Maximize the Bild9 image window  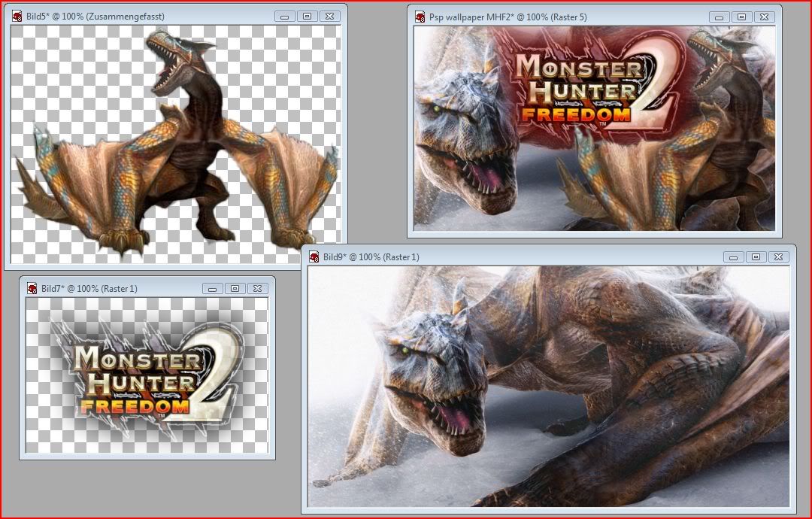[x=756, y=257]
